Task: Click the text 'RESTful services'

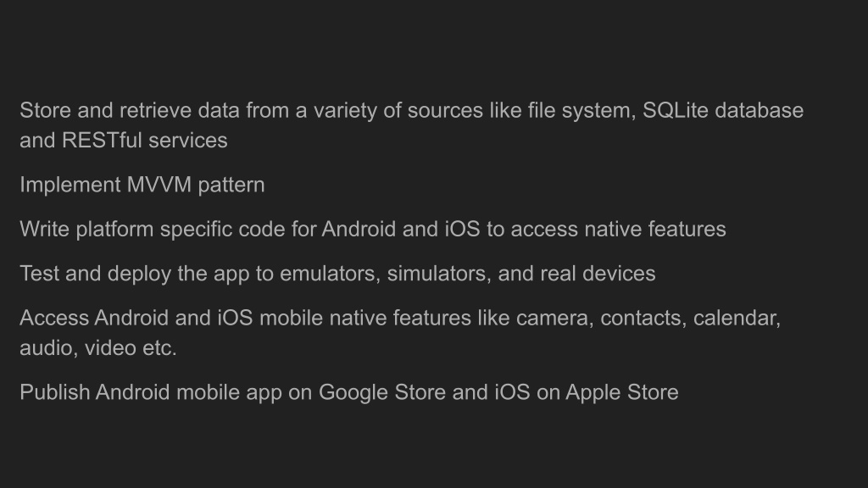Action: coord(144,141)
